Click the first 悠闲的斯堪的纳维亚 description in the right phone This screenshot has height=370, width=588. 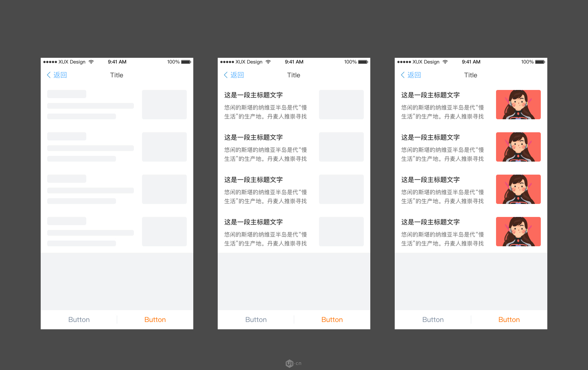point(443,112)
